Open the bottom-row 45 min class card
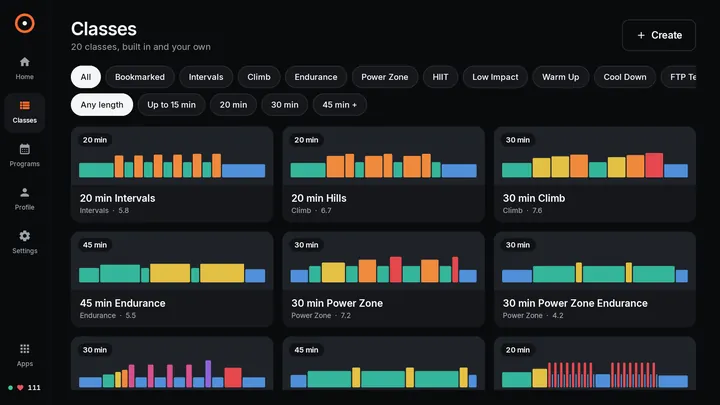 (383, 364)
